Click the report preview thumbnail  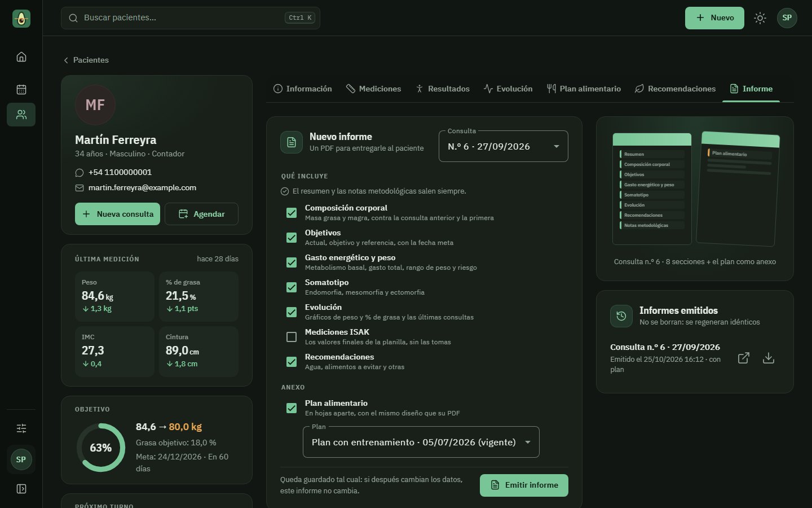[695, 190]
